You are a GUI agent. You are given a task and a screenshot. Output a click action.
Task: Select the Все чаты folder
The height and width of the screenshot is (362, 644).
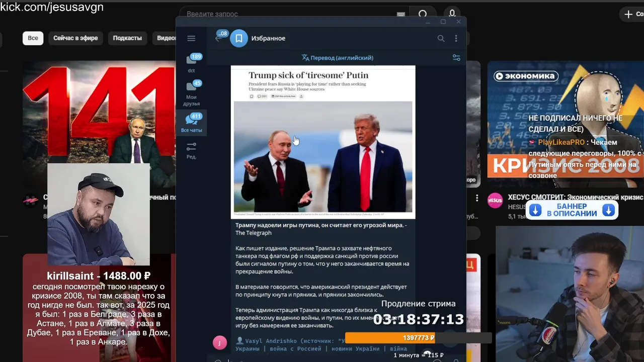click(192, 123)
